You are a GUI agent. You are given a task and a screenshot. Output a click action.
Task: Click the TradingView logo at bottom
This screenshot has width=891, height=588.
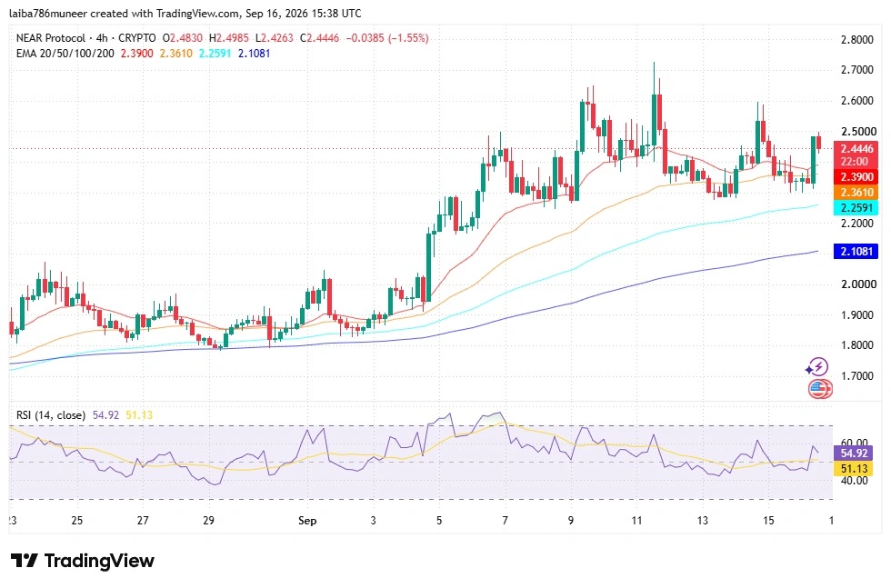[x=83, y=561]
